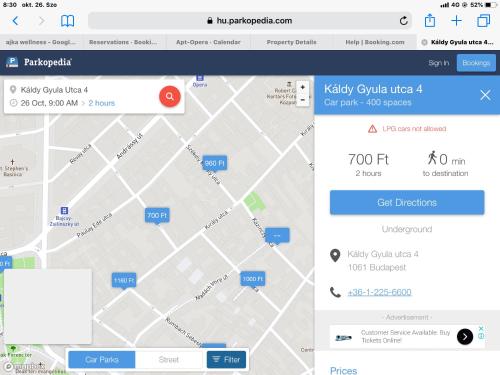Tap the red search icon button

pyautogui.click(x=170, y=97)
